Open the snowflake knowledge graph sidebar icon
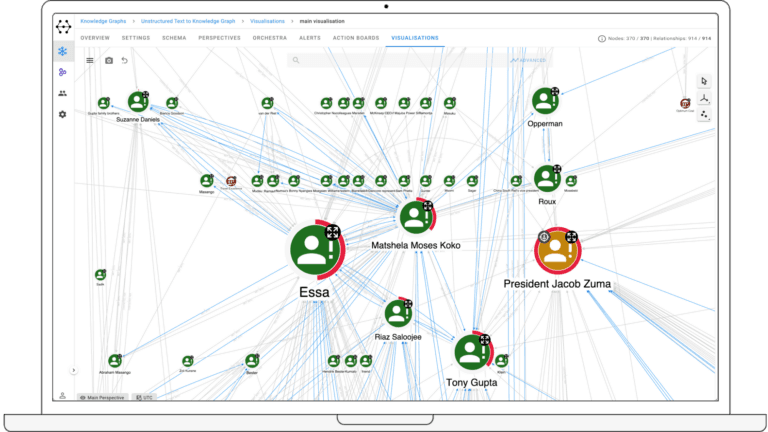 tap(63, 51)
